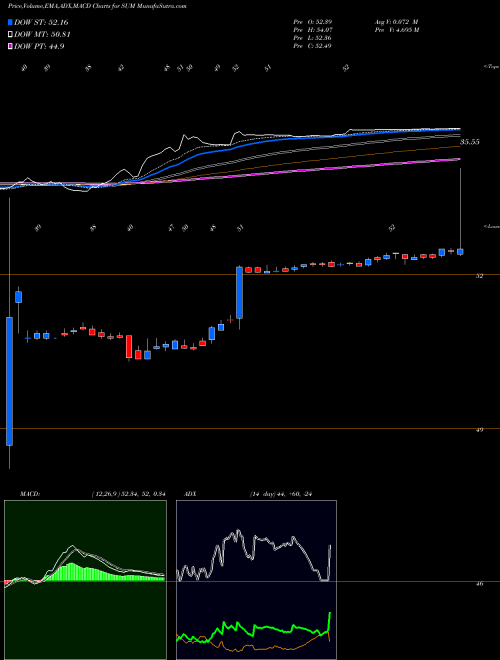Screen dimensions: 500x660
Task: Click the 49 price axis label
Action: tap(479, 430)
